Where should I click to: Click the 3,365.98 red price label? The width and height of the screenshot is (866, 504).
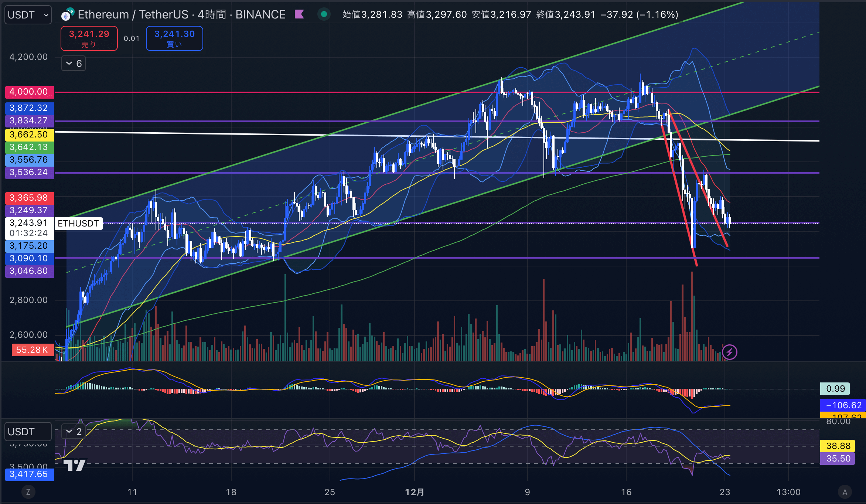[29, 198]
